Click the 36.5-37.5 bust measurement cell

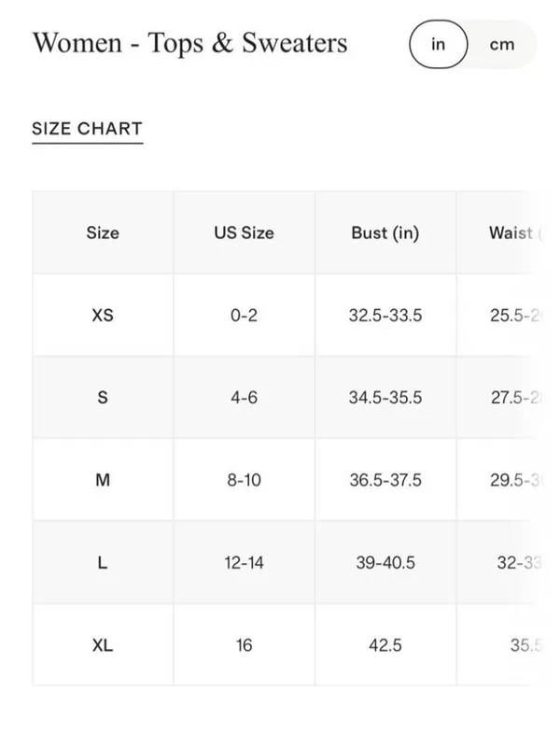(385, 480)
